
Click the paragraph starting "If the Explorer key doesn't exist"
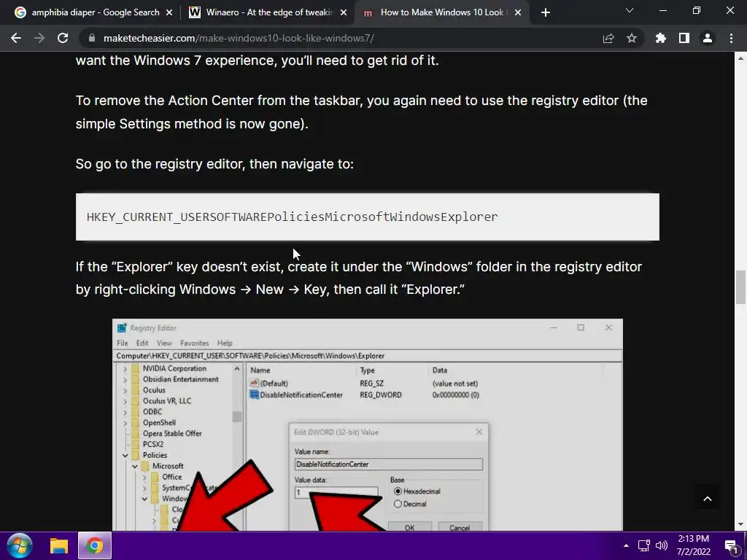click(359, 278)
